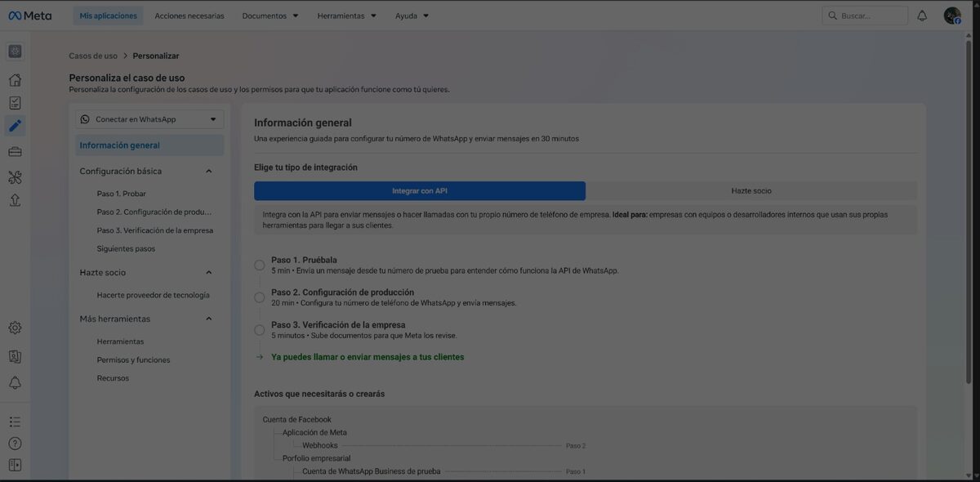
Task: Open the Herramientas dropdown in top bar
Action: (x=347, y=16)
